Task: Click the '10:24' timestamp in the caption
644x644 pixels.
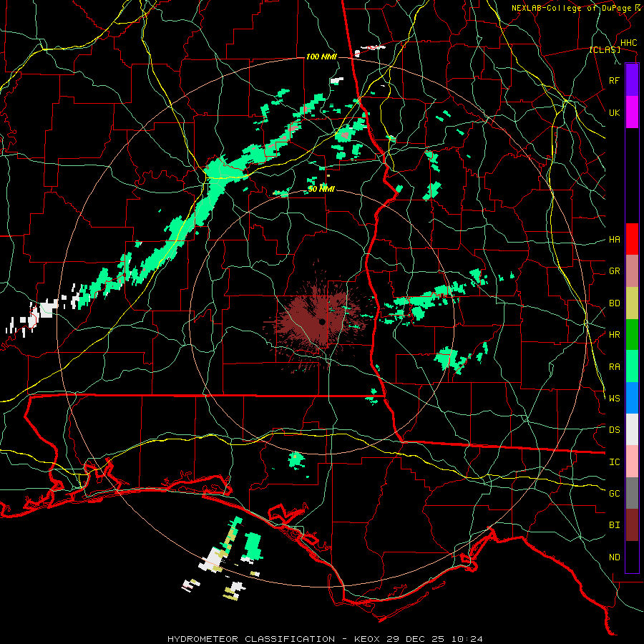Action: [466, 639]
